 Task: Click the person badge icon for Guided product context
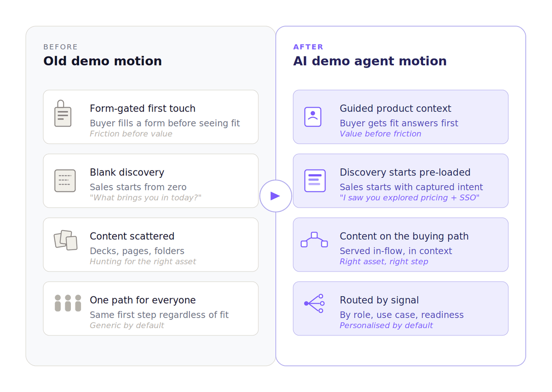tap(313, 117)
